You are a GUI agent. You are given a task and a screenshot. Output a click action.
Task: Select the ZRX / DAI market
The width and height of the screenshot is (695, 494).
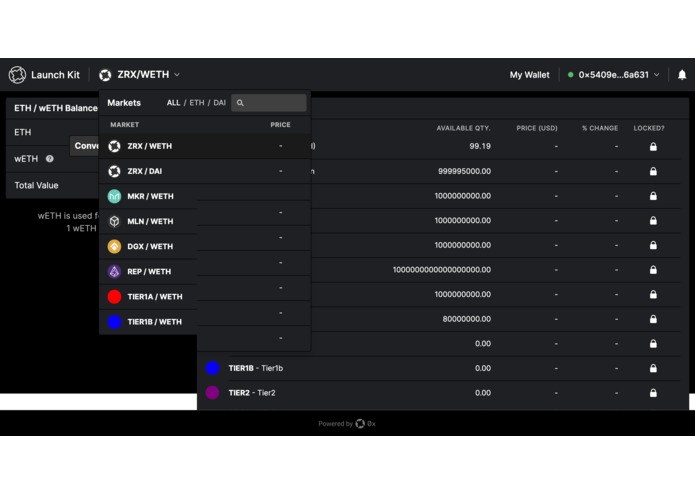[205, 171]
